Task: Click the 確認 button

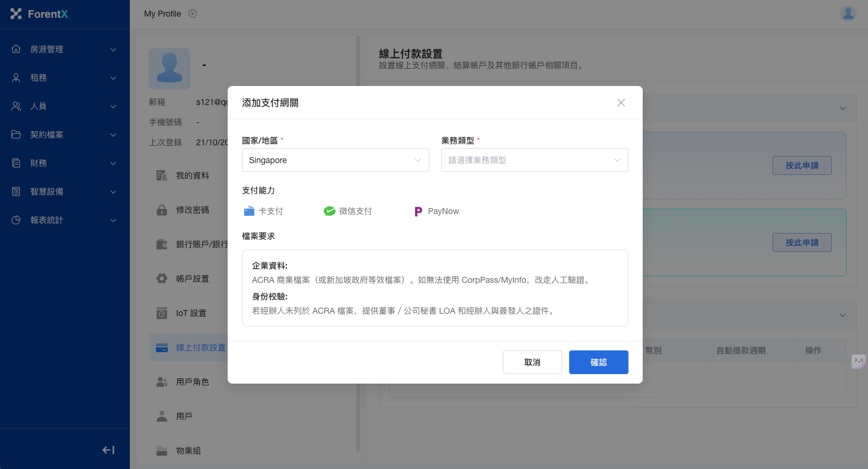Action: [x=598, y=362]
